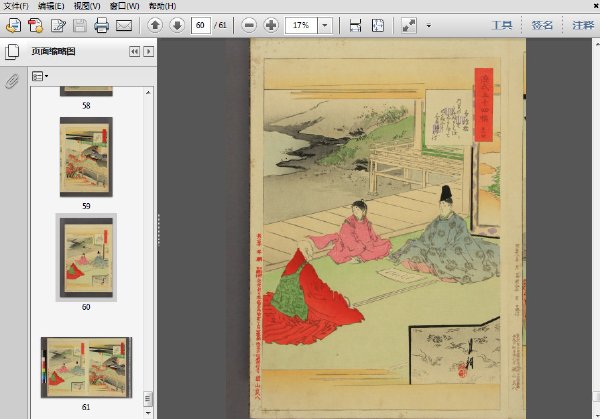The image size is (600, 419).
Task: Click the page thumbnails panel icon
Action: click(x=12, y=52)
